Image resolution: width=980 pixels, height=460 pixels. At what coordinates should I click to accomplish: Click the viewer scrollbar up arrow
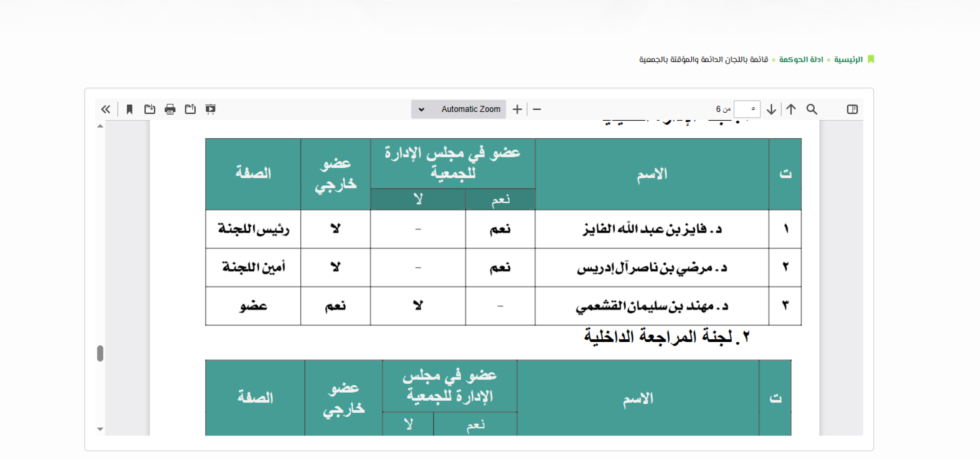pos(100,126)
